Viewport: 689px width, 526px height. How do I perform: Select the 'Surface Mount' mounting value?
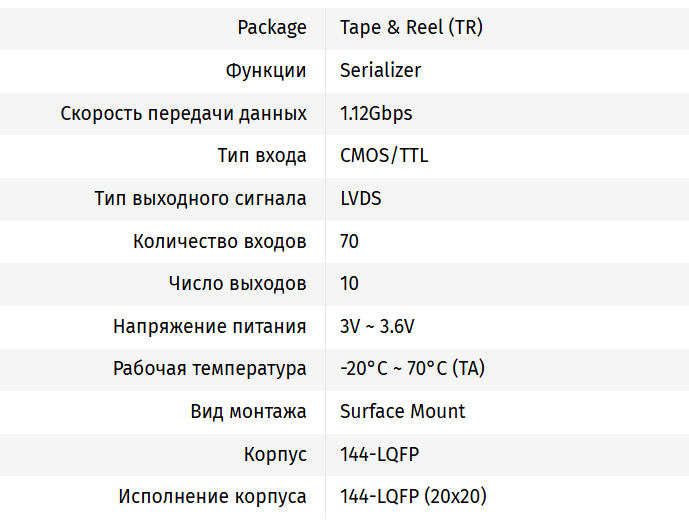(402, 411)
